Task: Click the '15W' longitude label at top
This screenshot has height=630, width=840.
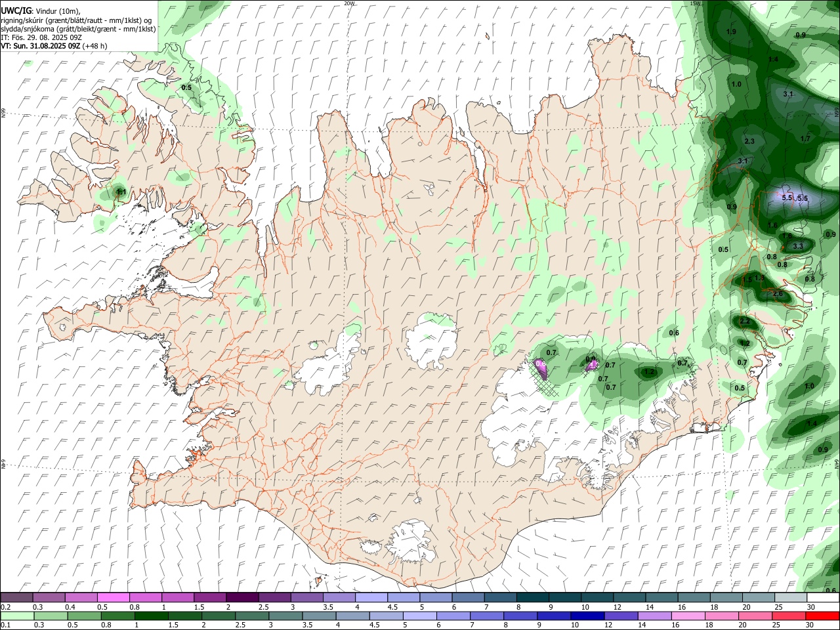Action: pyautogui.click(x=696, y=3)
